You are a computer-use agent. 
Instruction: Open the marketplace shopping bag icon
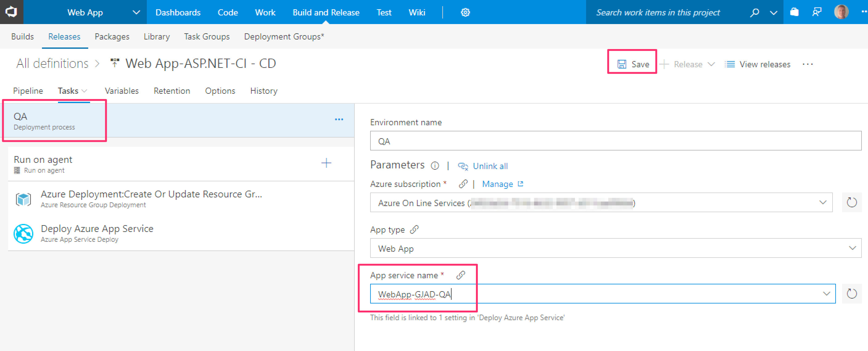794,12
